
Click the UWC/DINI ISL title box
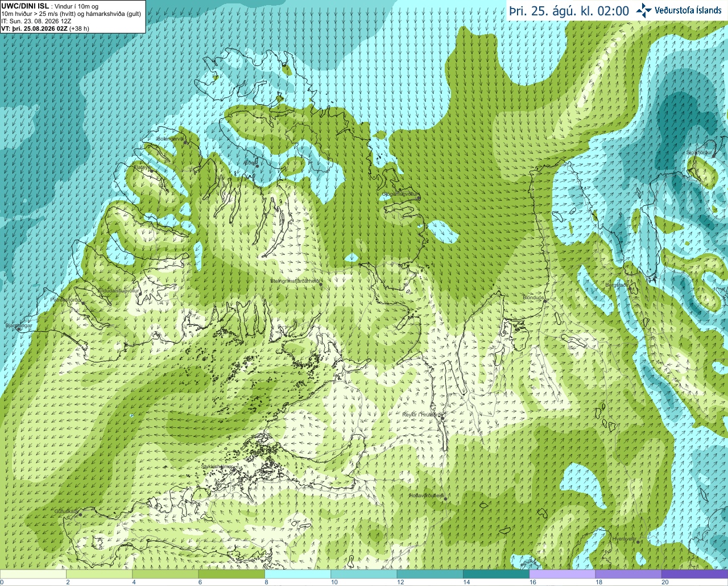(73, 16)
